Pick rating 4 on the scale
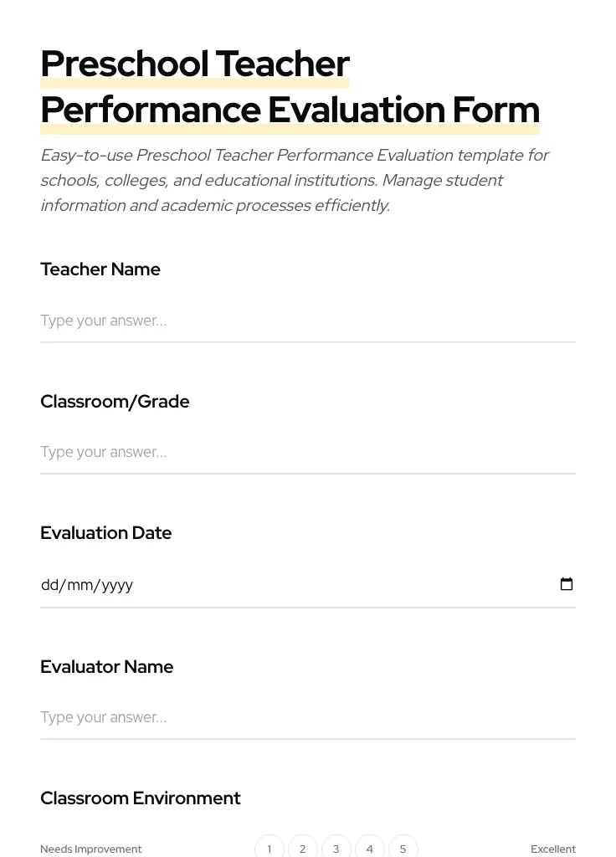The width and height of the screenshot is (616, 857). click(x=369, y=848)
